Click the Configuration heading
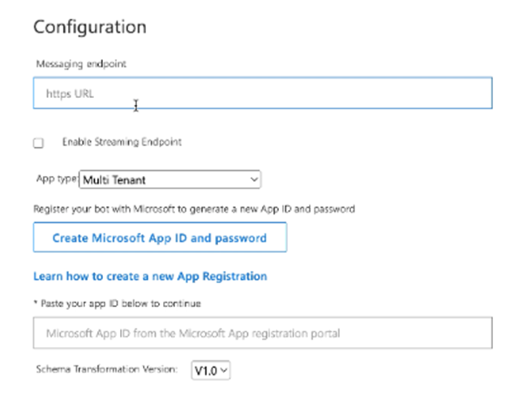Screen dimensions: 532x407 [x=89, y=27]
